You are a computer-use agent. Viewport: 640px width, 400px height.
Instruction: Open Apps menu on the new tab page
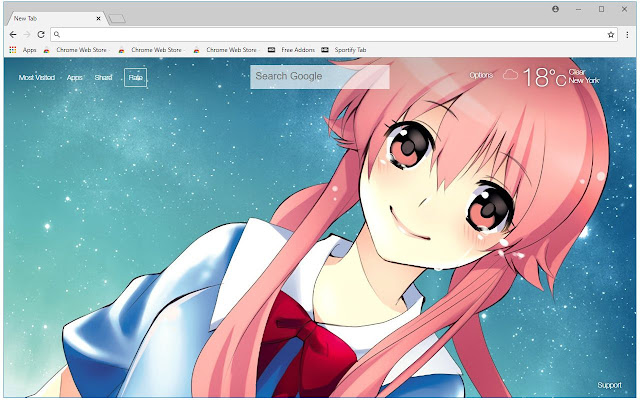(x=75, y=78)
